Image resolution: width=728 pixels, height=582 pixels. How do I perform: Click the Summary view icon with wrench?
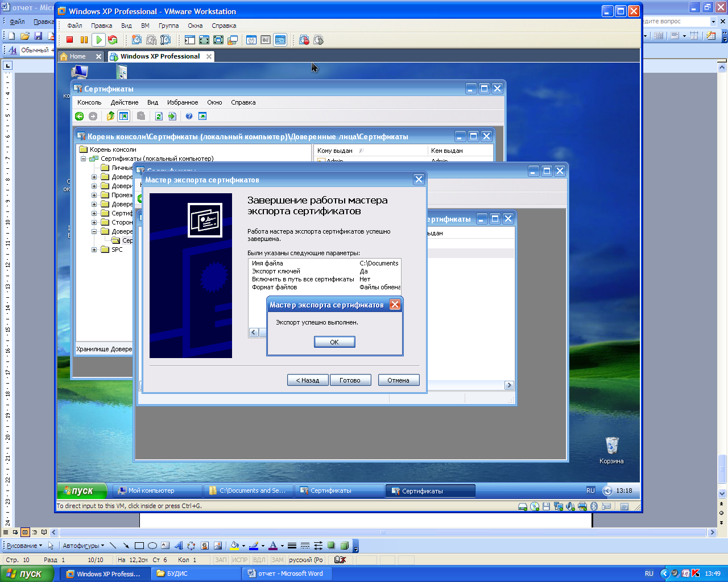click(251, 40)
